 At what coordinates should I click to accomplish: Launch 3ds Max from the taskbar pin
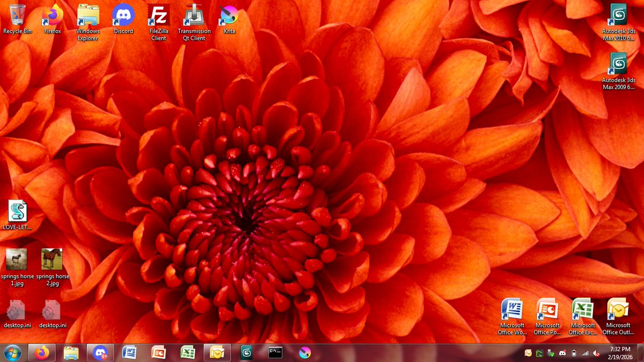pos(247,353)
